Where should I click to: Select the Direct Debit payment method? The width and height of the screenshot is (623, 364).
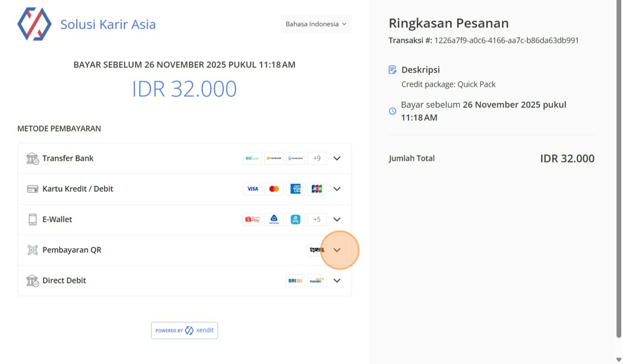[x=64, y=281]
